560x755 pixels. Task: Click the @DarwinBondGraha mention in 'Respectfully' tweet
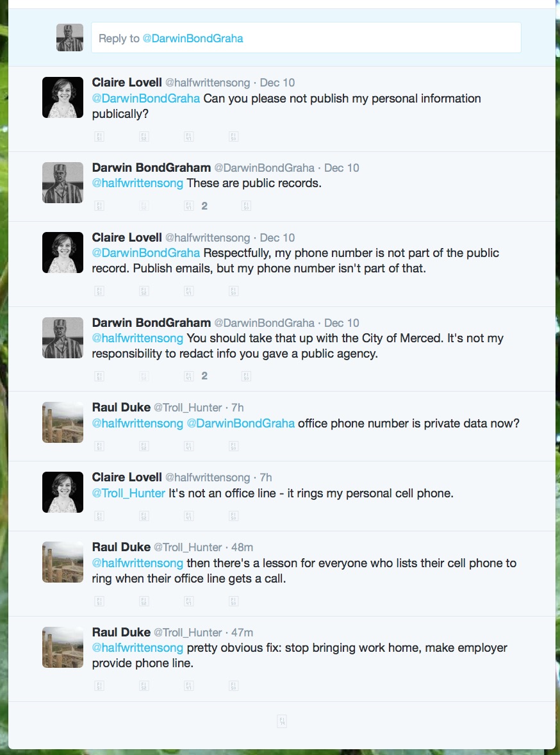coord(146,253)
